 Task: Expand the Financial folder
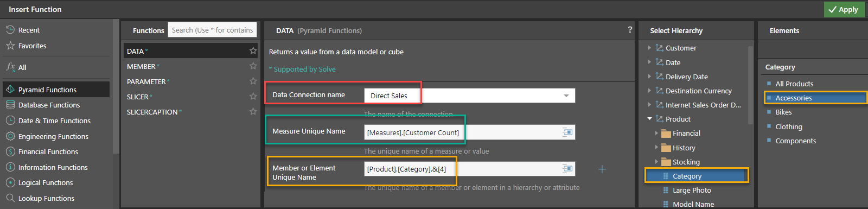tap(656, 133)
